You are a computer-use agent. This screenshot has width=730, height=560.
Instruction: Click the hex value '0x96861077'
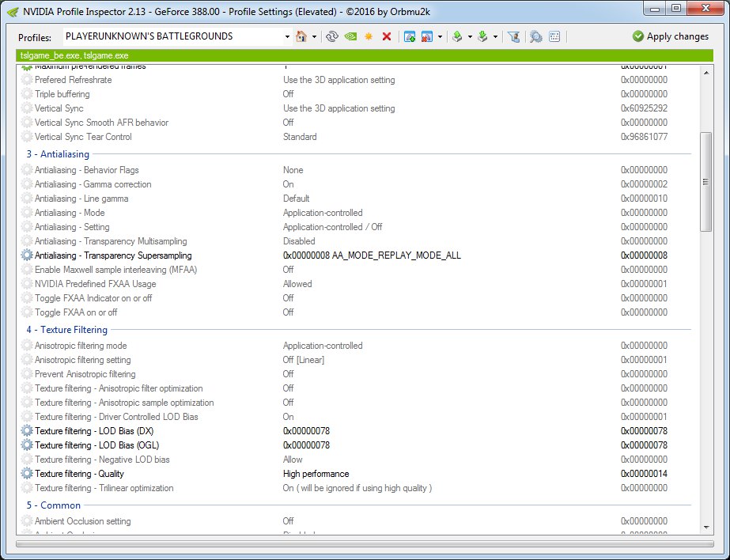(x=644, y=136)
